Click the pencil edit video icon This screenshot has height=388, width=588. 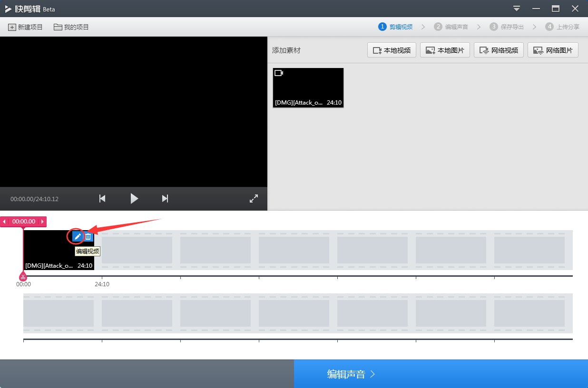[x=78, y=236]
